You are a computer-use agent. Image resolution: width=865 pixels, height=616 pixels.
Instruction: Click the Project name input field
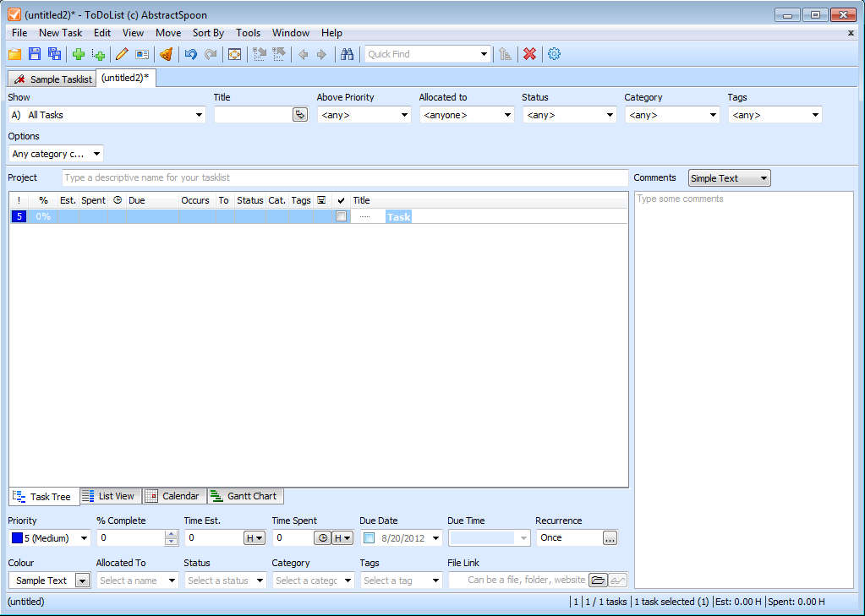[x=345, y=177]
